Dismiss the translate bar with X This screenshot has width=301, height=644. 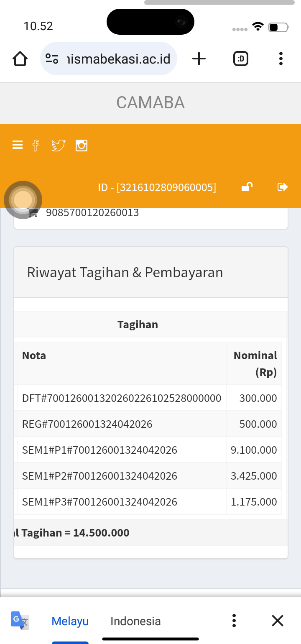tap(278, 621)
